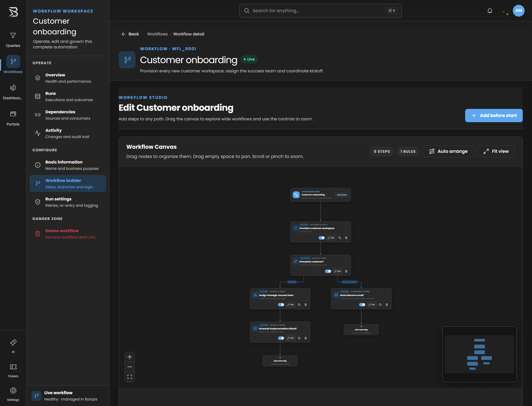532x406 pixels.
Task: Duplicate the Schedule implementation kickoff step
Action: click(x=299, y=338)
